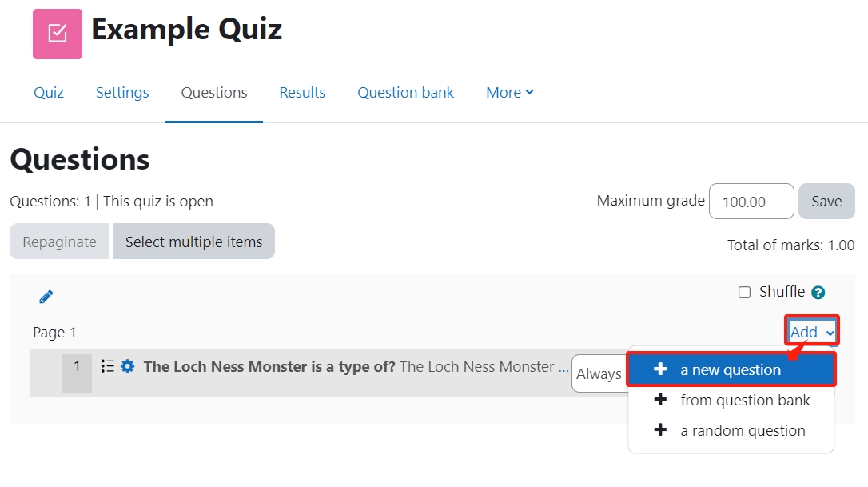Click the plus icon for new question
Screen dimensions: 868x487
[660, 369]
